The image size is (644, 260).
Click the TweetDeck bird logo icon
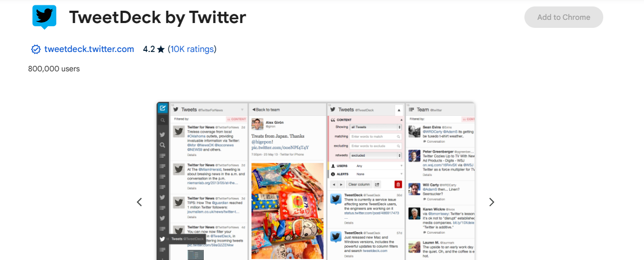coord(44,16)
